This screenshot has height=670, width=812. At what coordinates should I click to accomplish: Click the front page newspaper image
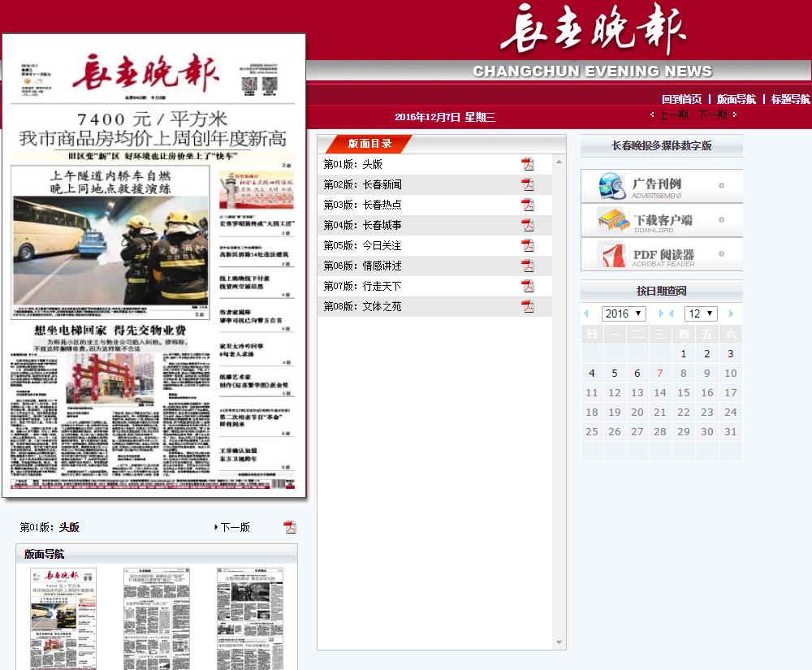point(153,266)
